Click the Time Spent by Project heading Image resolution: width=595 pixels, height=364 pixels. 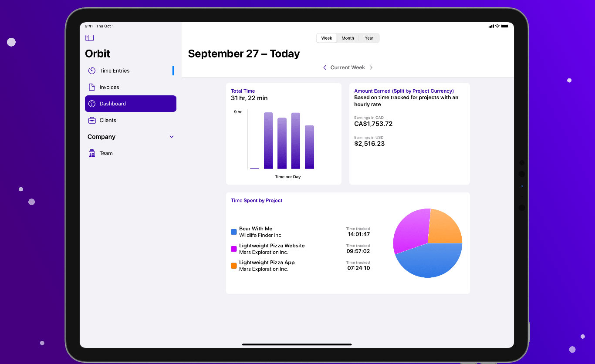257,201
